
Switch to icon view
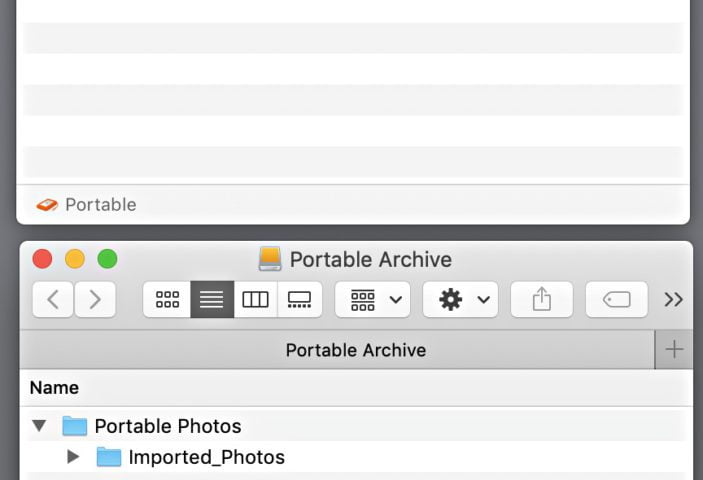point(167,299)
